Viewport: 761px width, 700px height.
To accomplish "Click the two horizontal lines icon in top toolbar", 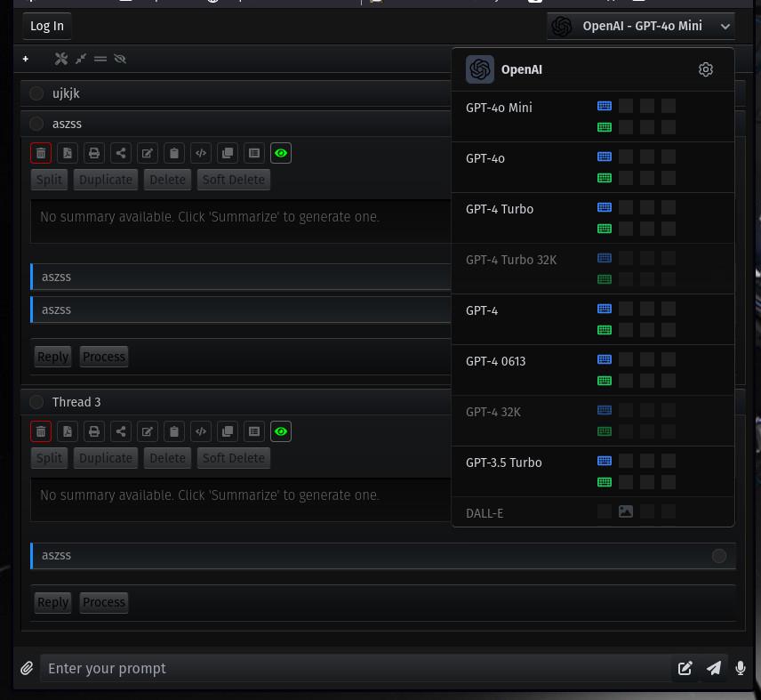I will [100, 59].
